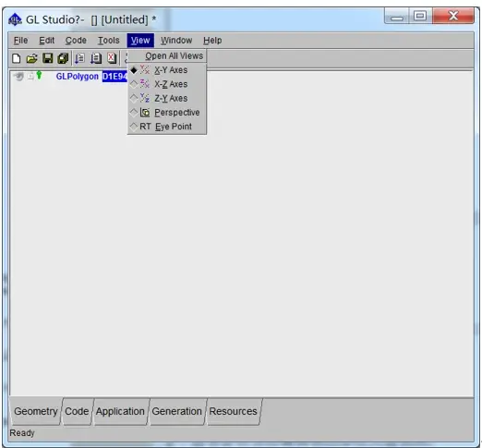Open the Code menu in menu bar

coord(76,41)
